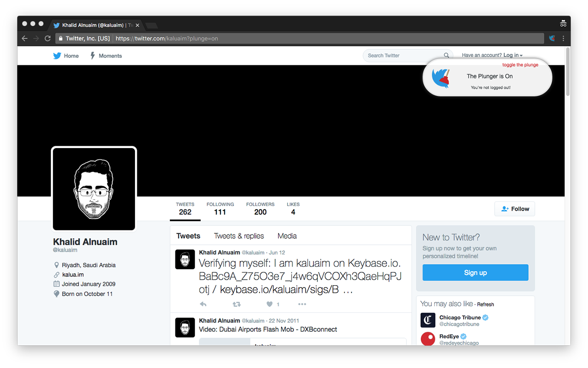
Task: Click the Riyadh, Saudi Arabia location text
Action: [89, 265]
